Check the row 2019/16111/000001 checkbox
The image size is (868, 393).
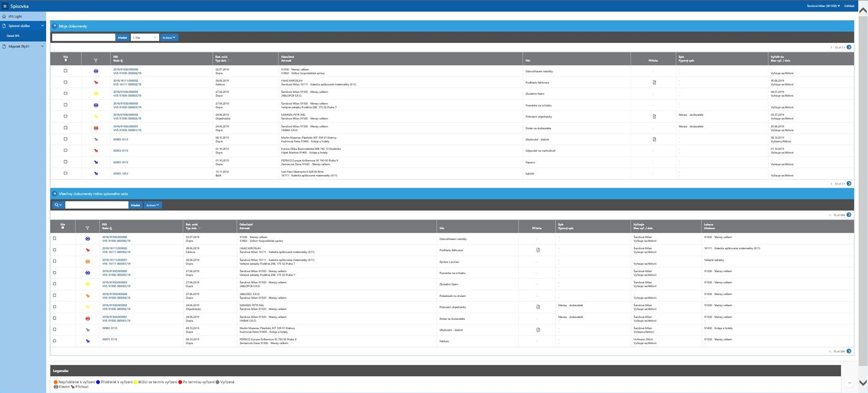[x=54, y=261]
